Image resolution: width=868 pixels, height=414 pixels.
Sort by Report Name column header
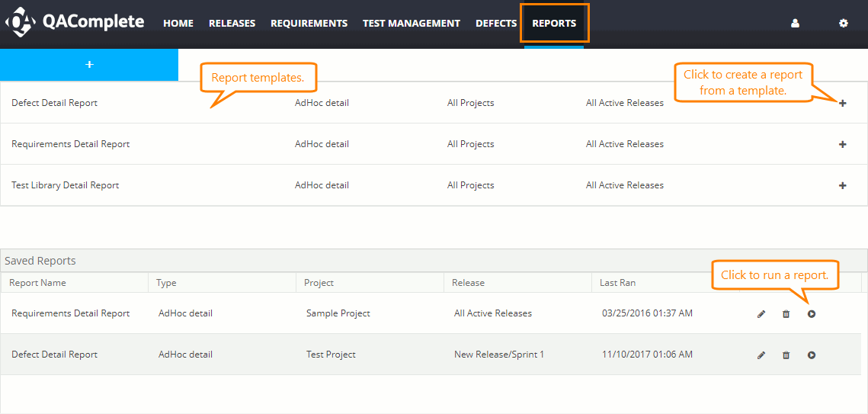(38, 283)
